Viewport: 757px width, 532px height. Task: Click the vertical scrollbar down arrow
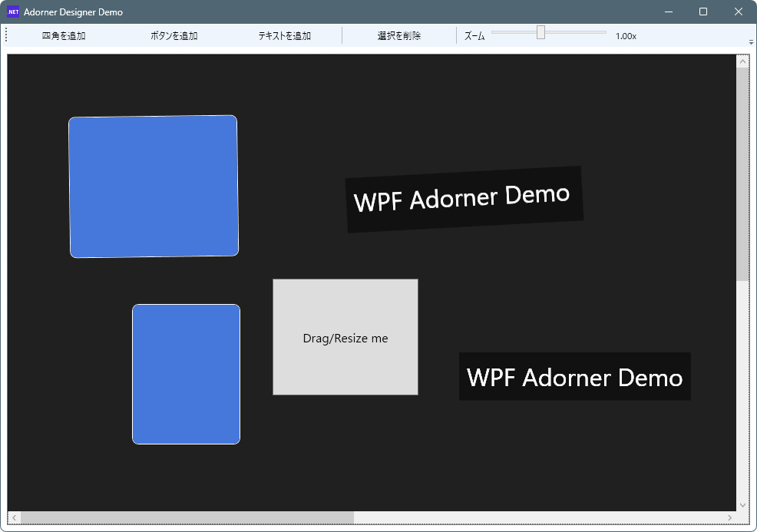(x=742, y=504)
